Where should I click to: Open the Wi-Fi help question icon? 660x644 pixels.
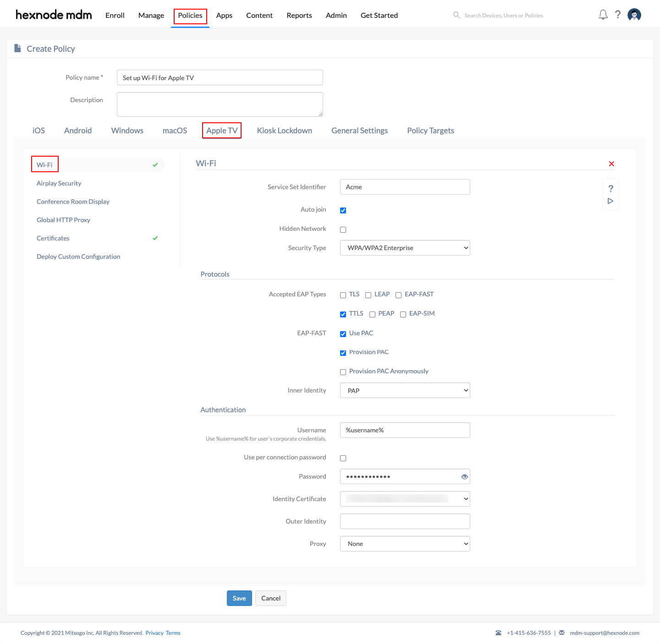610,188
